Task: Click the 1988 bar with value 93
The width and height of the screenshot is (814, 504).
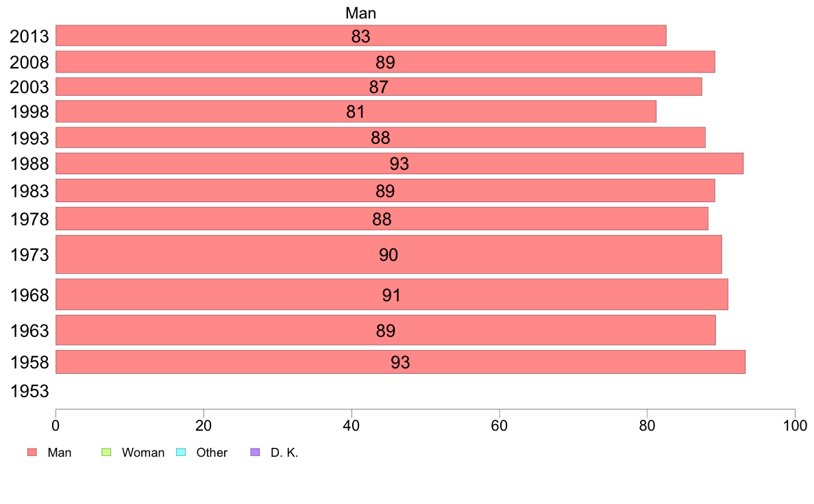Action: tap(399, 164)
